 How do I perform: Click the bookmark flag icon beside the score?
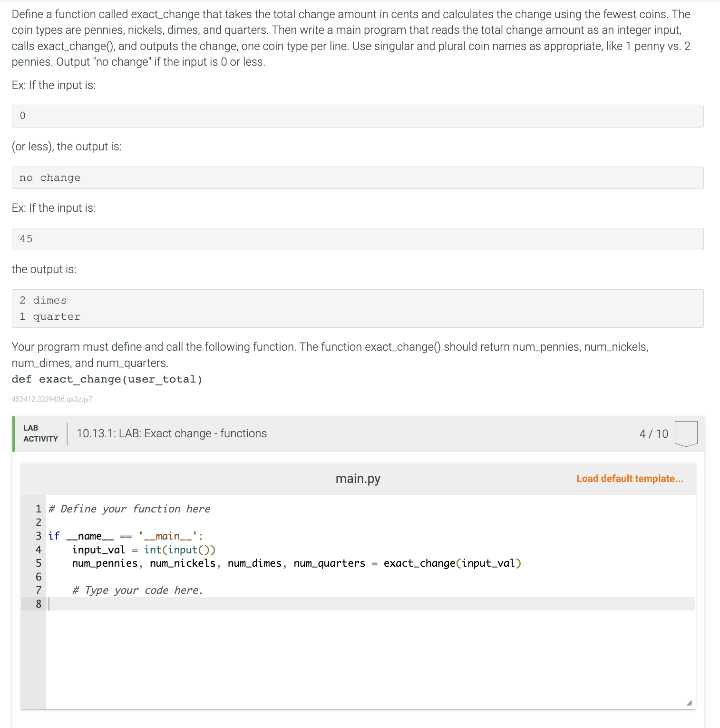(x=685, y=432)
